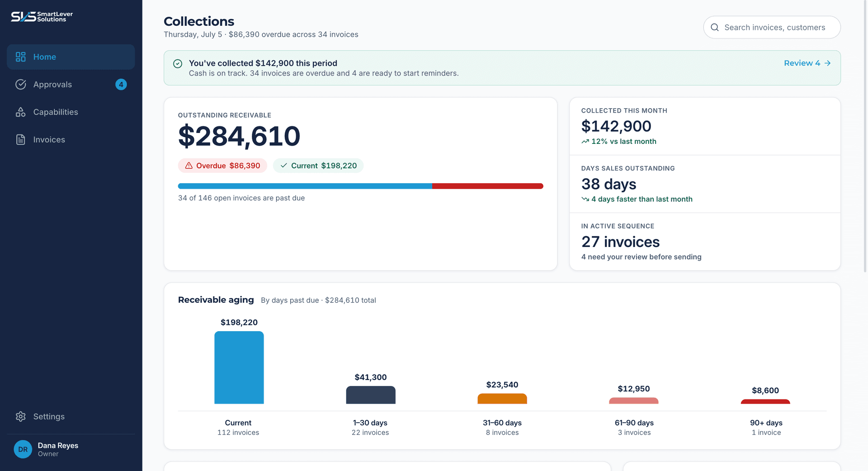The image size is (868, 471).
Task: Open the Approvals menu item
Action: tap(71, 85)
